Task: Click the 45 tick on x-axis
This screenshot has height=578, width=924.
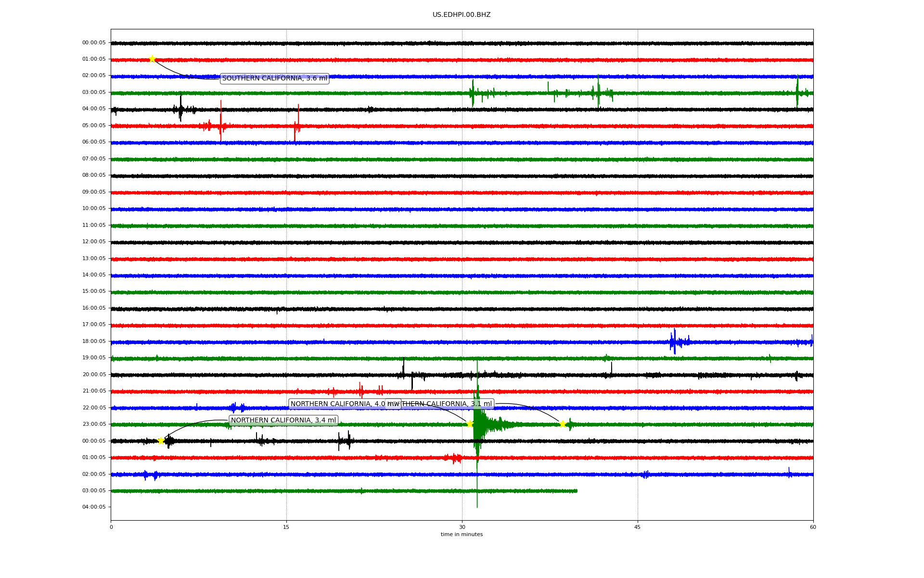Action: coord(637,527)
